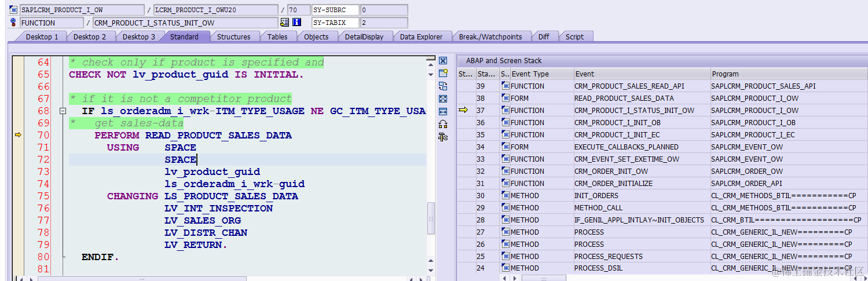Click source icon in stack level 37 row
The height and width of the screenshot is (281, 868).
(506, 111)
